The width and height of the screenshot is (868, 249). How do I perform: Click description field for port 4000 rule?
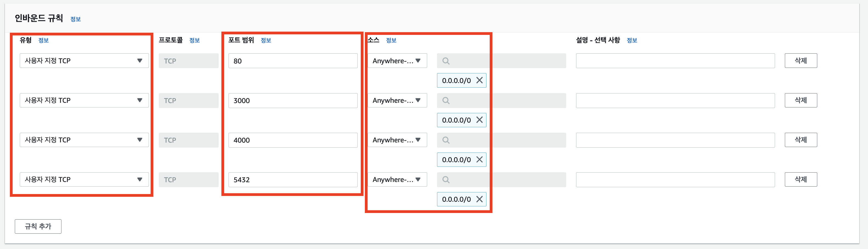coord(675,140)
